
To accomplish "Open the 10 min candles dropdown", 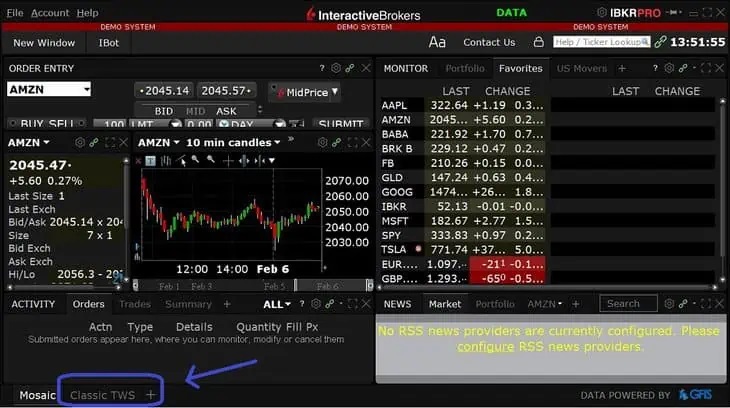I will [x=233, y=143].
